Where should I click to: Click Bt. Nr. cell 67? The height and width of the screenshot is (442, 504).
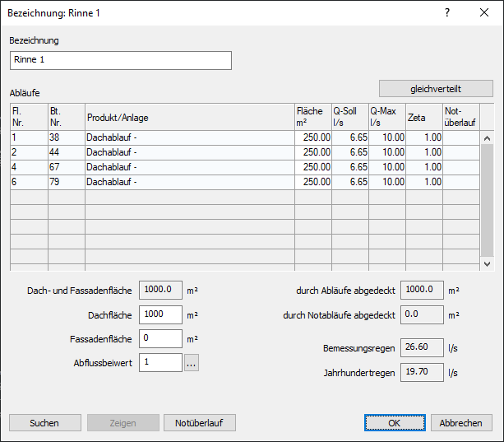coord(67,167)
